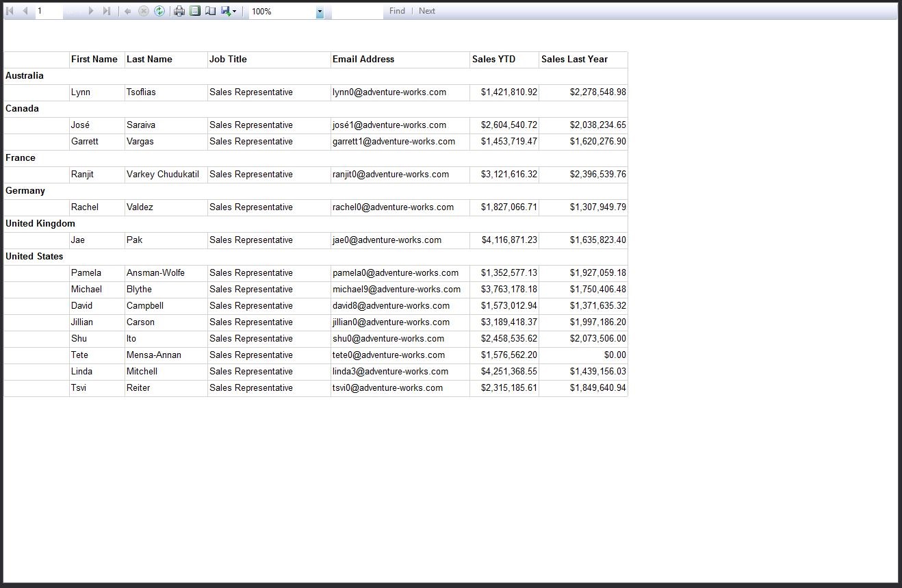Collapse the United States country group
Screen dimensions: 902x588
pyautogui.click(x=34, y=256)
